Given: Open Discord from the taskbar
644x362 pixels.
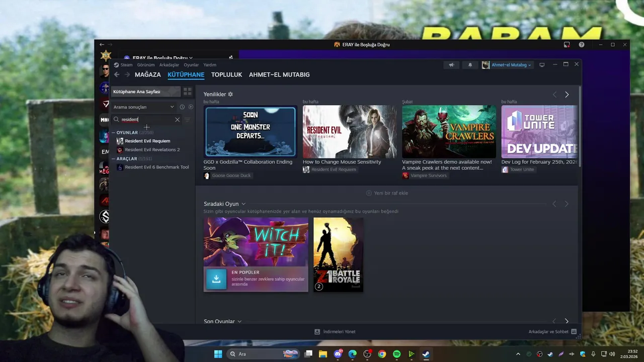Looking at the screenshot, I should [338, 354].
